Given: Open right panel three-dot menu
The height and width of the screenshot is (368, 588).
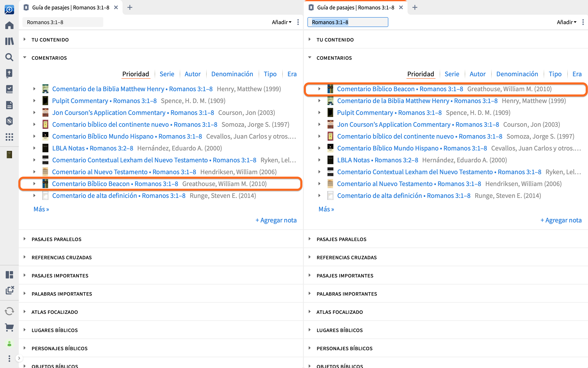Looking at the screenshot, I should 583,22.
